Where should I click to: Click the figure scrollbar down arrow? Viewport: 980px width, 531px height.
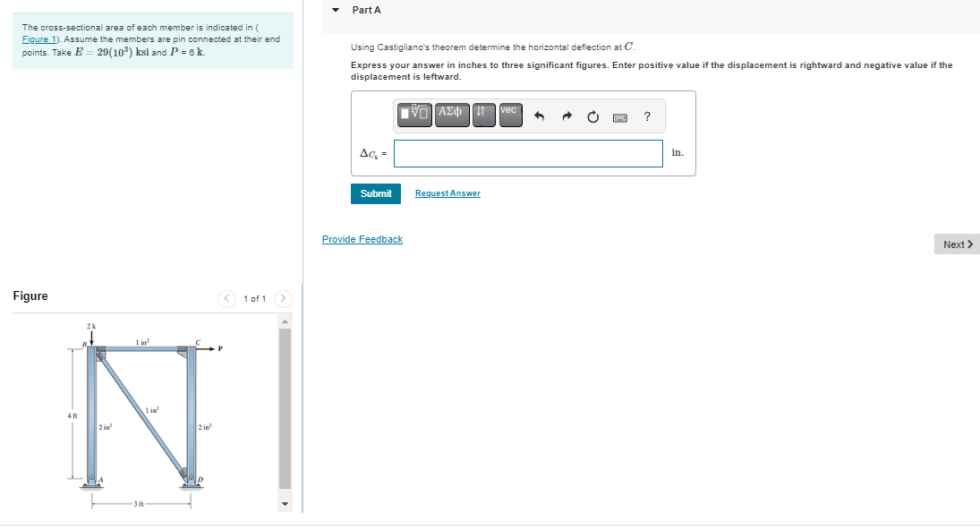tap(285, 504)
